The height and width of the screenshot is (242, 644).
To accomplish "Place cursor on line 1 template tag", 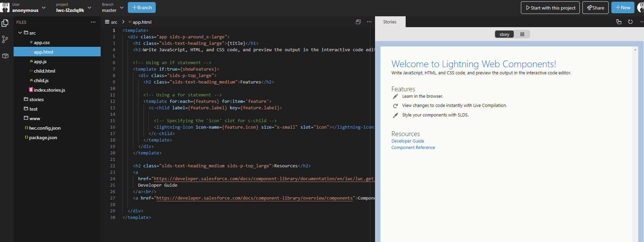I will (135, 31).
